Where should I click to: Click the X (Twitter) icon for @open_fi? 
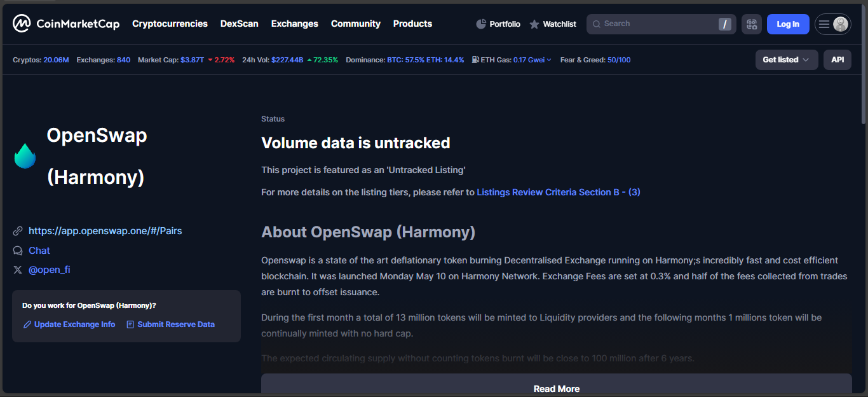click(18, 270)
